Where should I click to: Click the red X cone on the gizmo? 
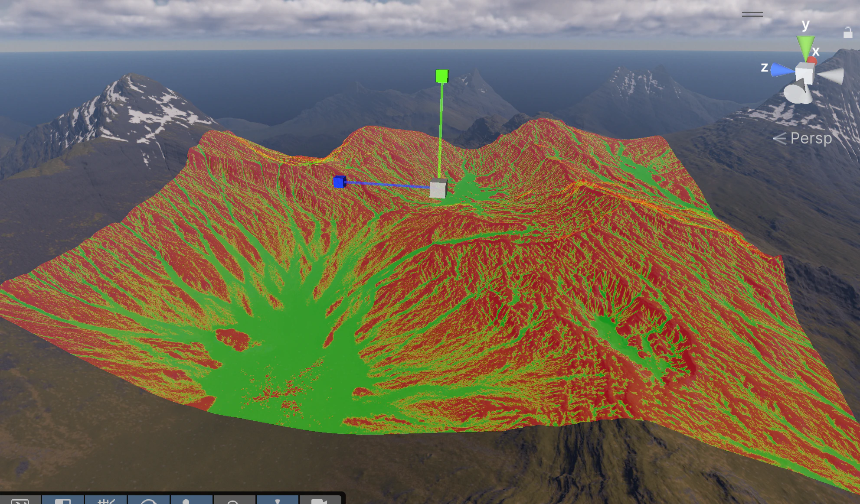(812, 61)
